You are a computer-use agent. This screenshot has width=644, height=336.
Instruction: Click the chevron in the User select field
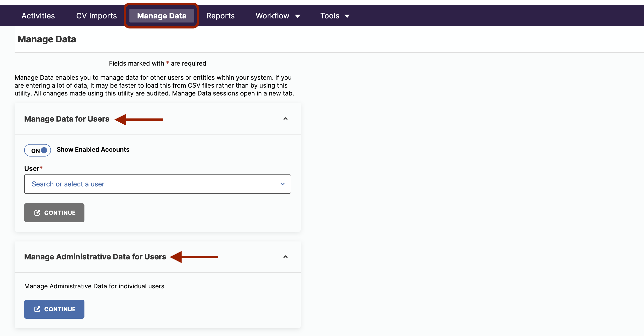click(x=283, y=184)
